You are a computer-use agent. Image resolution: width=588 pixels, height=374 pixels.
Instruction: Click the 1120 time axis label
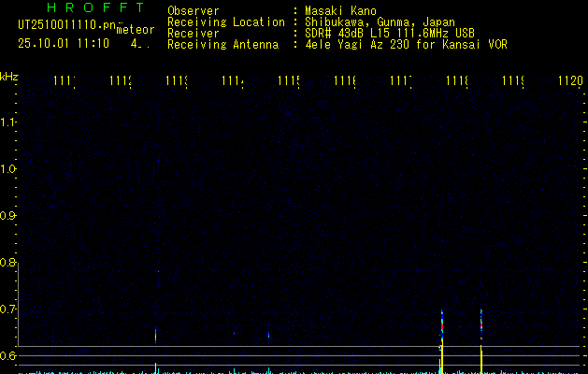click(x=570, y=80)
